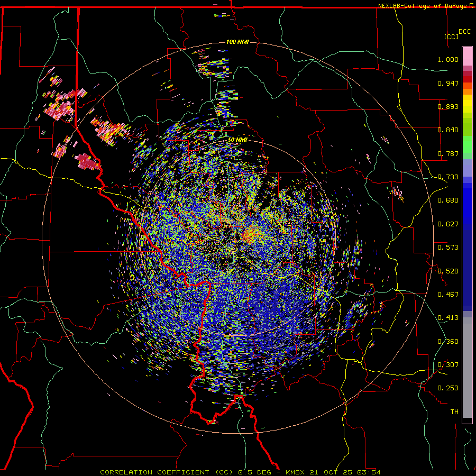Click the 0.520 scale value
This screenshot has width=476, height=476.
pyautogui.click(x=448, y=271)
